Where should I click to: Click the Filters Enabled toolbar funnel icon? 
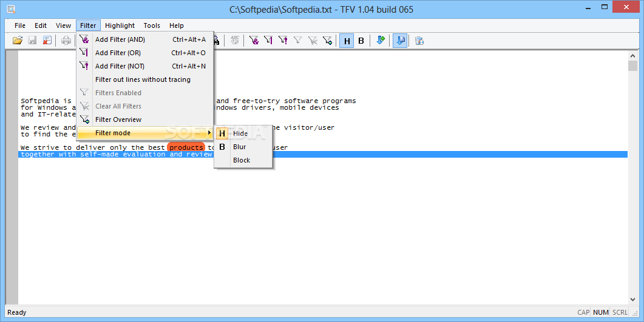tap(298, 41)
